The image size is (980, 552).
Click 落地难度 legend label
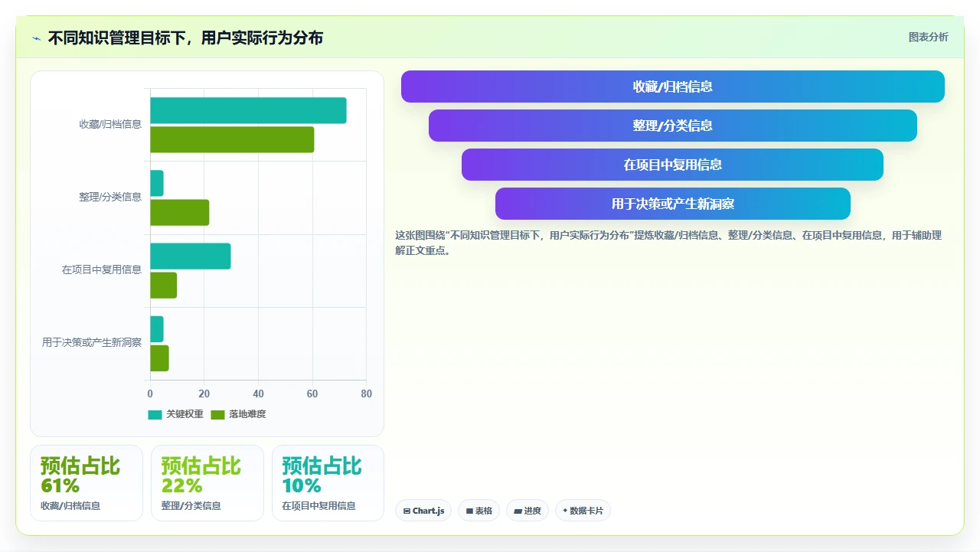[x=247, y=414]
